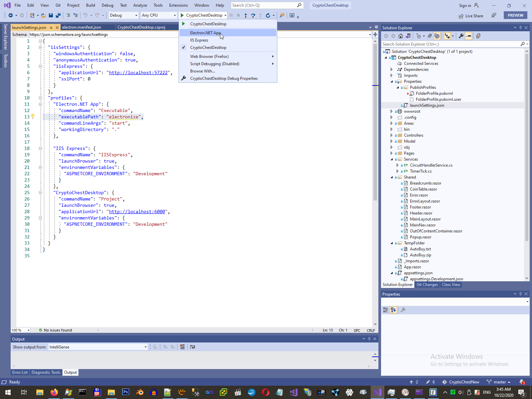532x399 pixels.
Task: Toggle Show All Files in Solution Explorer
Action: 437,36
